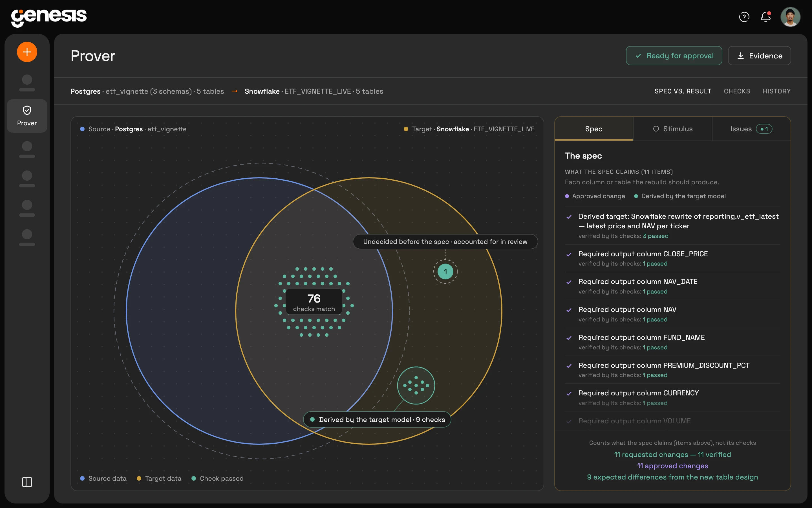The image size is (812, 508).
Task: Select the Derived target Snowflake rewrite item
Action: [672, 225]
